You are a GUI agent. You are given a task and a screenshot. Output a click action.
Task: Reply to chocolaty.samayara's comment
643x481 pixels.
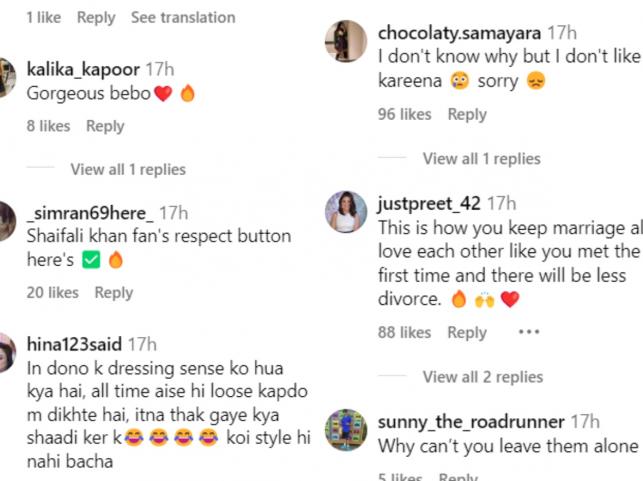(x=467, y=115)
